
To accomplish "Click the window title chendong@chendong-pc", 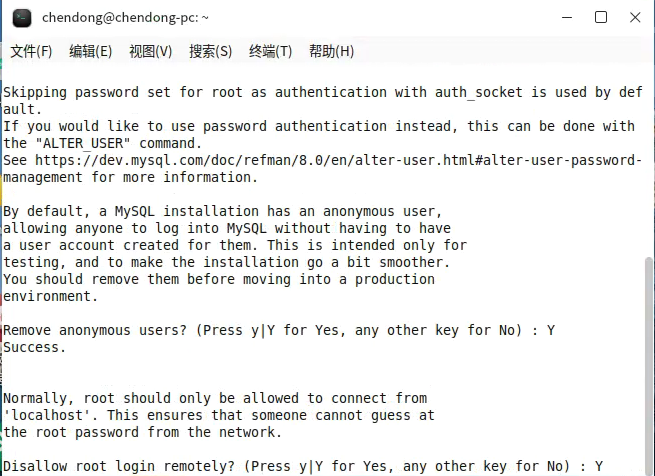I will tap(125, 18).
